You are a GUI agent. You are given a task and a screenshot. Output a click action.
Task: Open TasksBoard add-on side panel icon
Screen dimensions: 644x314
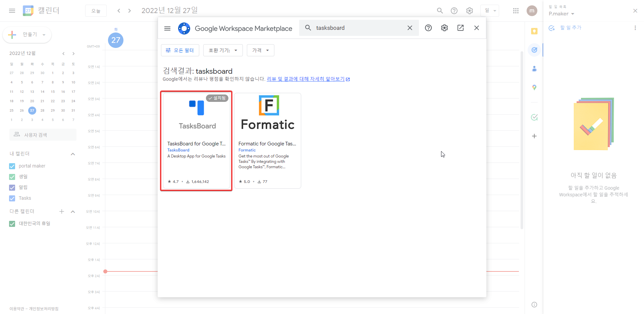click(x=534, y=117)
